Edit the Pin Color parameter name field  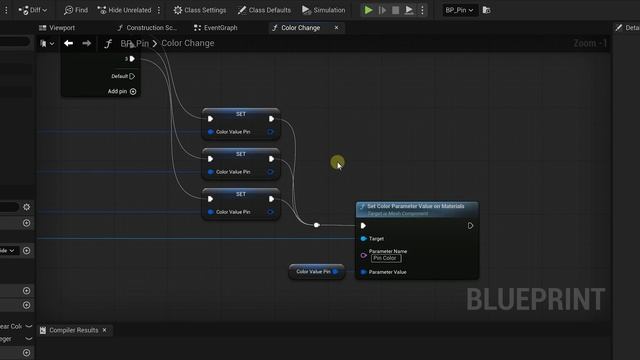tap(386, 258)
